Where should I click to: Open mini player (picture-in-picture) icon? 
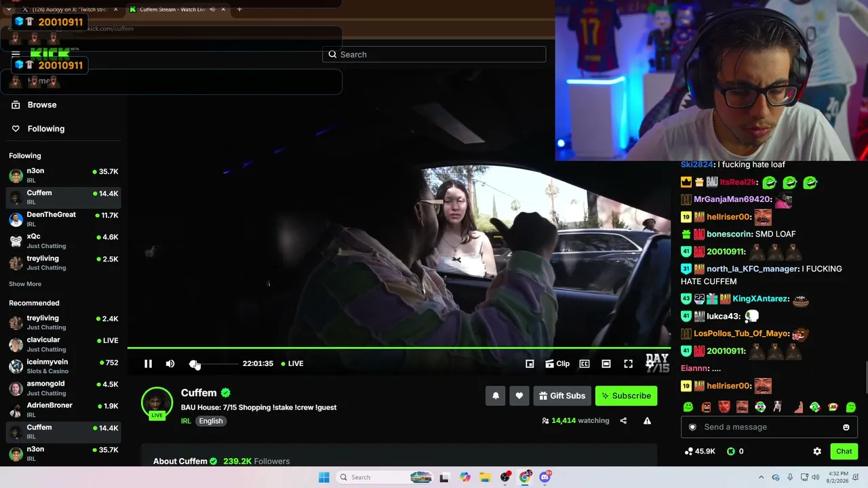[x=530, y=364]
